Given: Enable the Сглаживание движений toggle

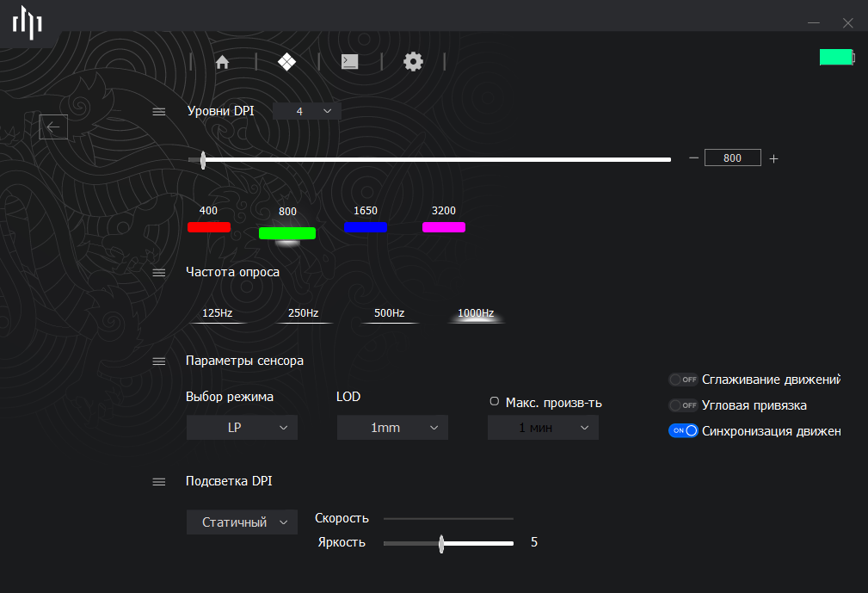Looking at the screenshot, I should 683,380.
